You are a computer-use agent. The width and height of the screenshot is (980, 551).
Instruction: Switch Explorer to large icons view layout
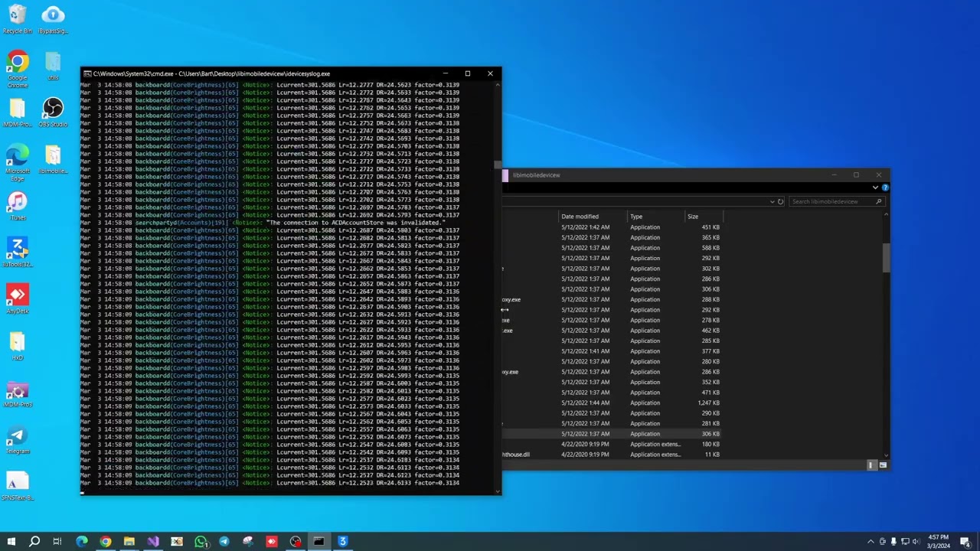point(883,465)
